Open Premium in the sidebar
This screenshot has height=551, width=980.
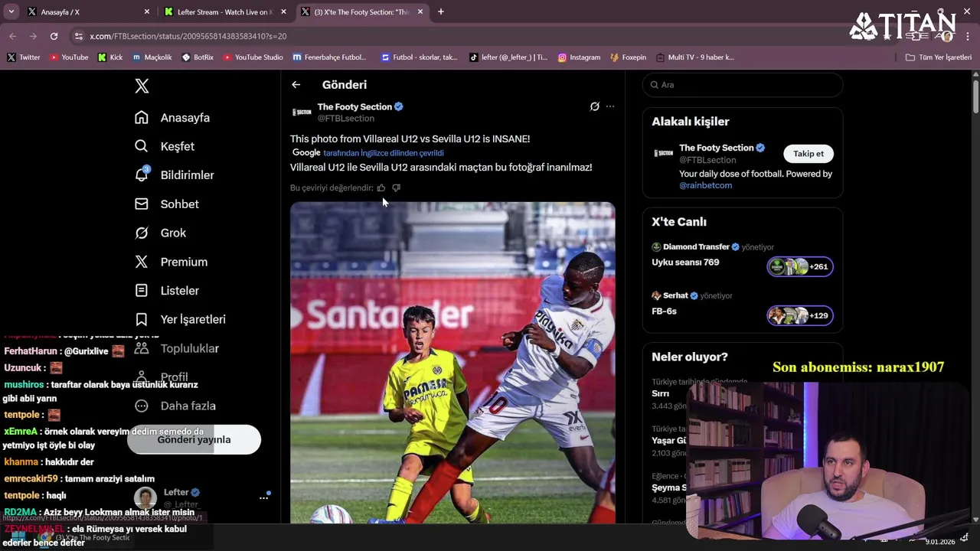click(x=171, y=262)
